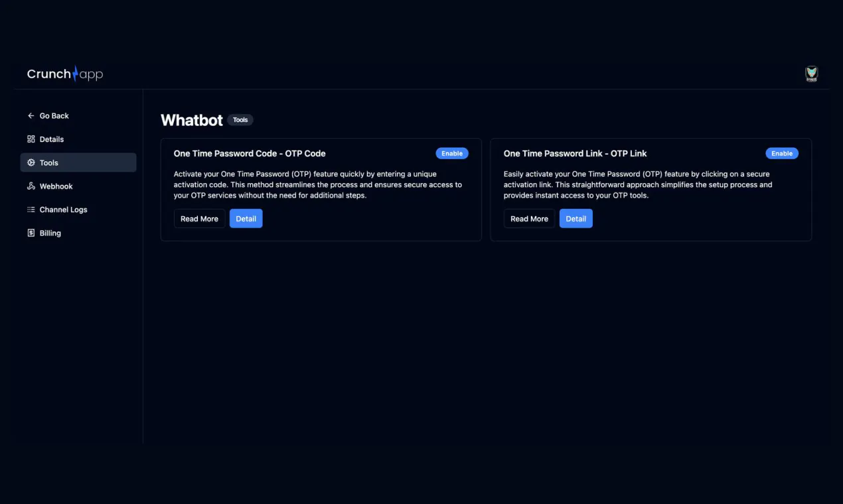The width and height of the screenshot is (843, 504).
Task: Enable the OTP Link tool
Action: pyautogui.click(x=782, y=153)
